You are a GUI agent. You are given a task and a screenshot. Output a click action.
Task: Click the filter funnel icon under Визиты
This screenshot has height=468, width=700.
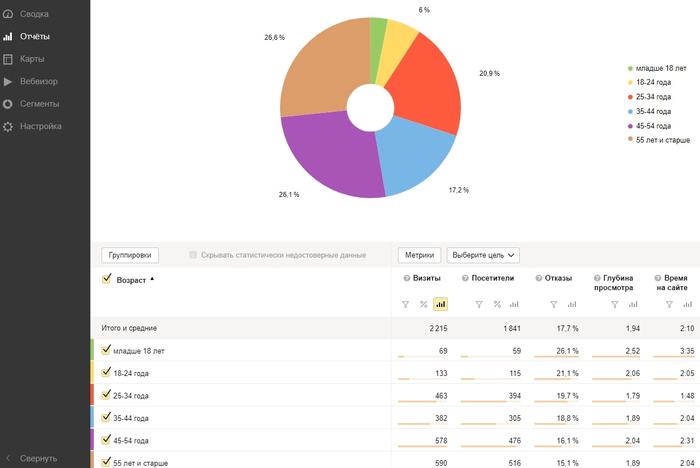(x=405, y=305)
